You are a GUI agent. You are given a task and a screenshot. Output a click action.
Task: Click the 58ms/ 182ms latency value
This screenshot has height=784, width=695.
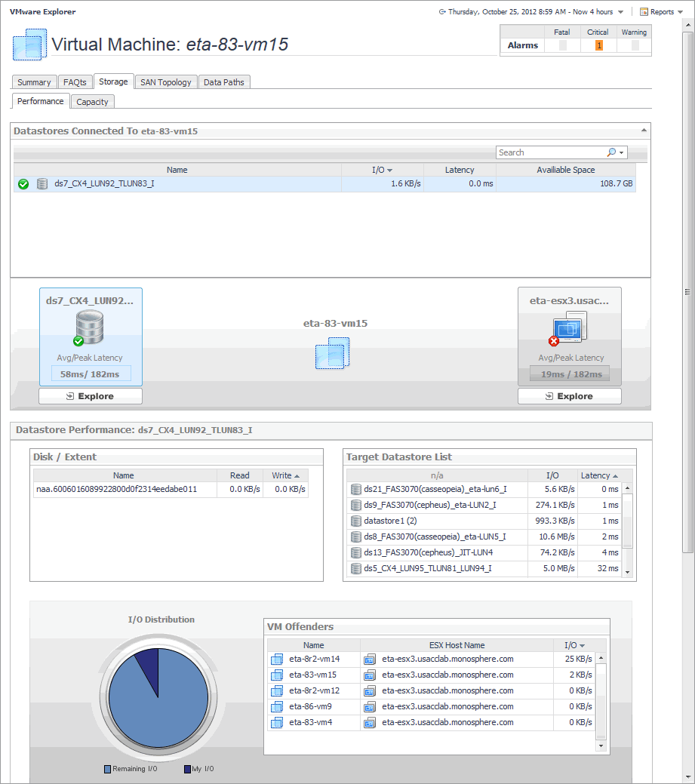click(91, 374)
